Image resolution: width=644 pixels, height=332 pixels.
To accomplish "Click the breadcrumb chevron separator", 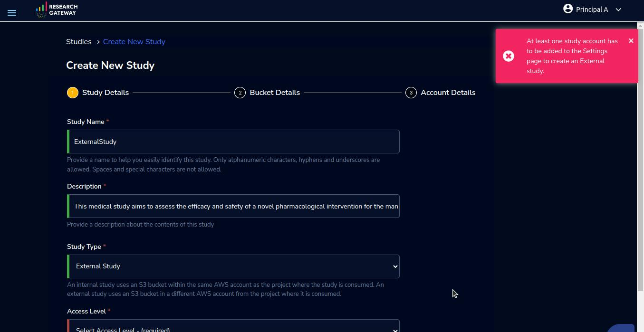I will click(98, 42).
